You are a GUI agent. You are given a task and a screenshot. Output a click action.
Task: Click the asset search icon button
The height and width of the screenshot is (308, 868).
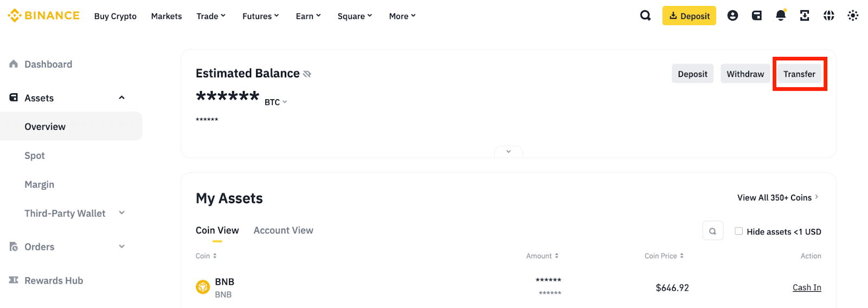coord(712,231)
